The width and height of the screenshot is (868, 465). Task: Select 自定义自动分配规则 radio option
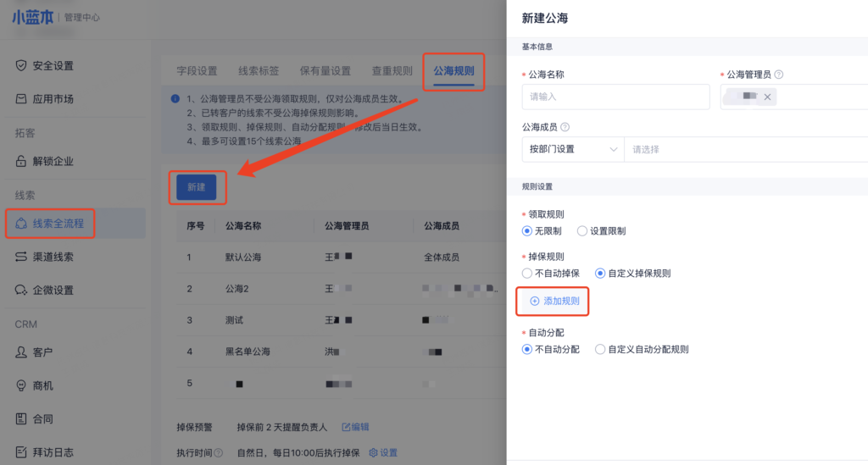[x=600, y=349]
